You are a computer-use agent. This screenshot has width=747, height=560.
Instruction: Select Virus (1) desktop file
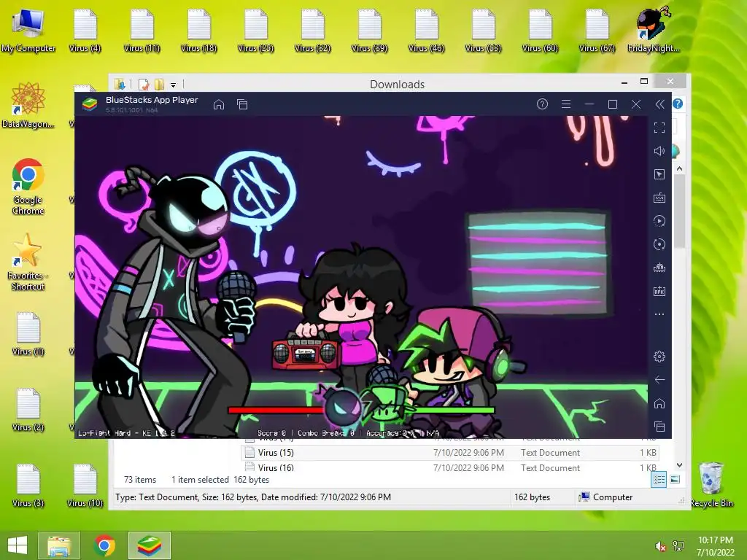point(28,333)
